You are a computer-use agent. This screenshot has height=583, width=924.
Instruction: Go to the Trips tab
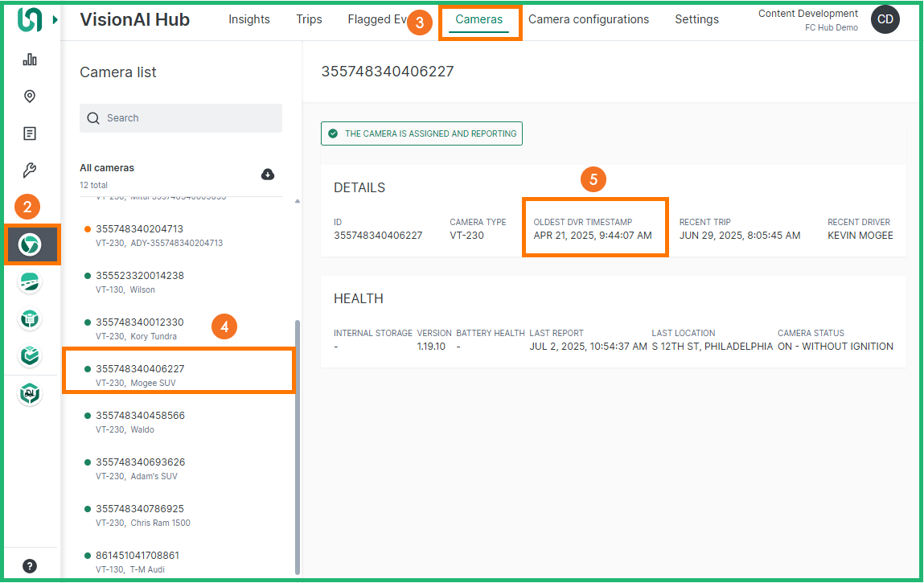pyautogui.click(x=309, y=19)
